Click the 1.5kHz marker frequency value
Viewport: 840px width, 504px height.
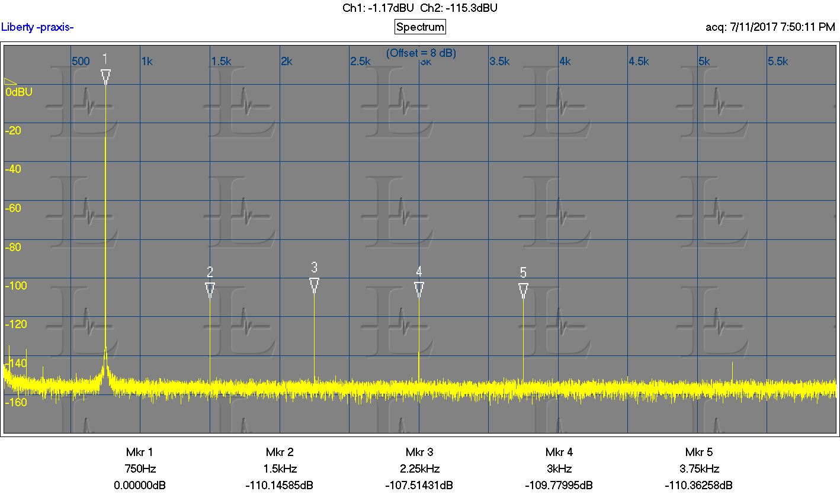[280, 468]
